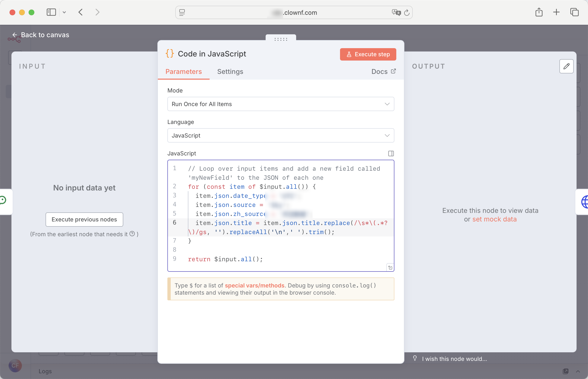Toggle code editor side panel icon

pyautogui.click(x=391, y=153)
